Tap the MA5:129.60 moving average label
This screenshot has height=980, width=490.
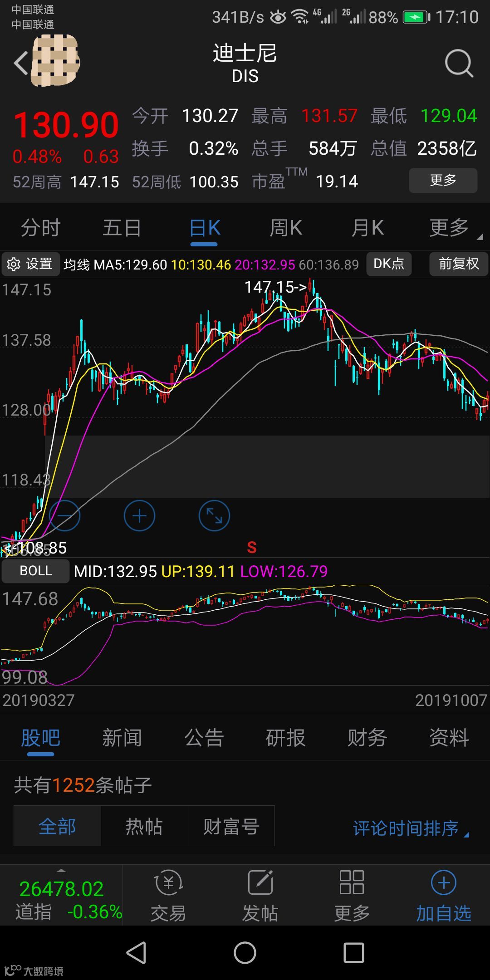pyautogui.click(x=131, y=265)
